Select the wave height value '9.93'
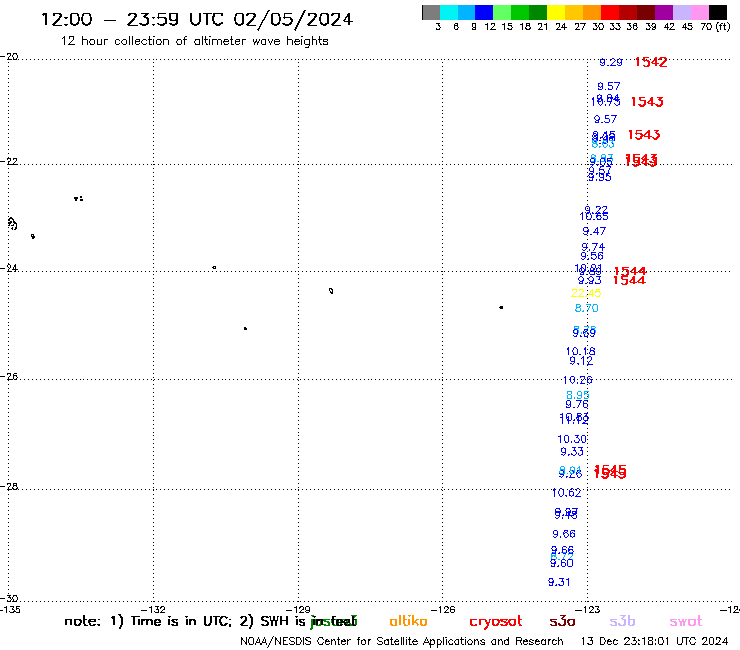 (589, 280)
